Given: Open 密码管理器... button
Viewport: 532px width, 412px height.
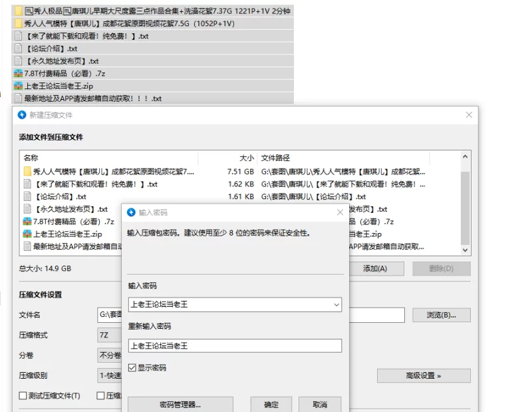Looking at the screenshot, I should point(180,404).
